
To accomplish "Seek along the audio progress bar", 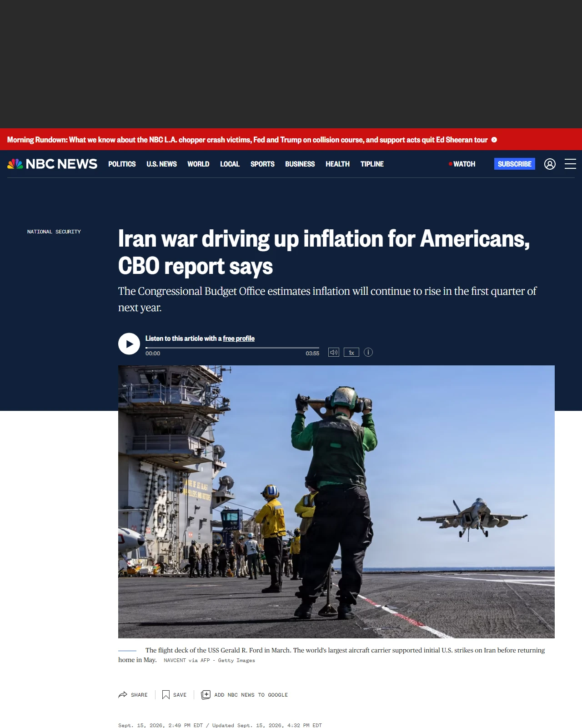I will click(x=232, y=348).
